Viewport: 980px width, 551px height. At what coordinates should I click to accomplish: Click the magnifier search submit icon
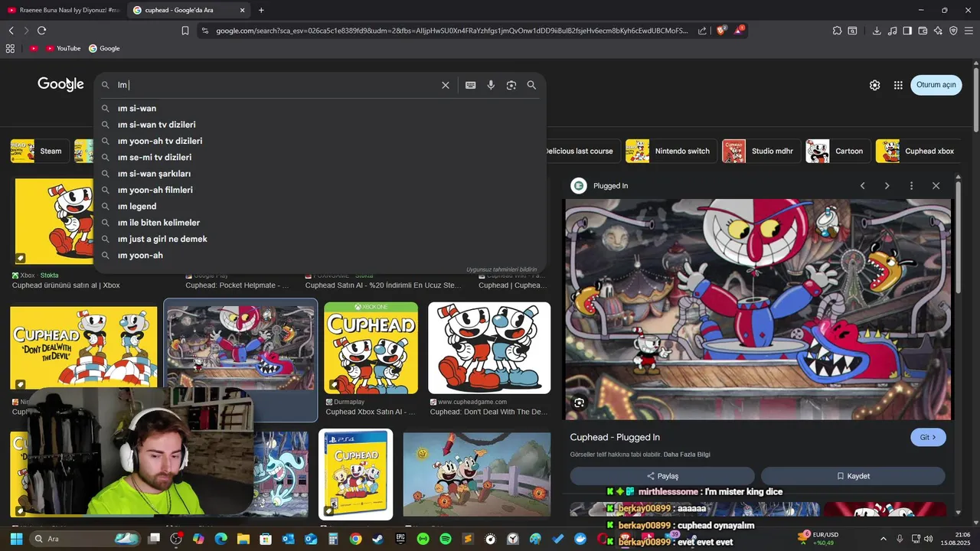coord(531,85)
